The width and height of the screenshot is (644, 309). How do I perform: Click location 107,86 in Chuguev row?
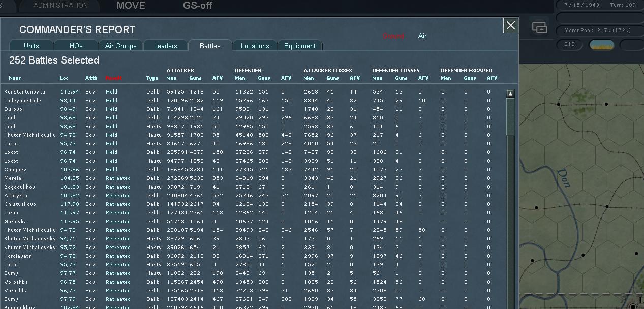click(x=70, y=170)
